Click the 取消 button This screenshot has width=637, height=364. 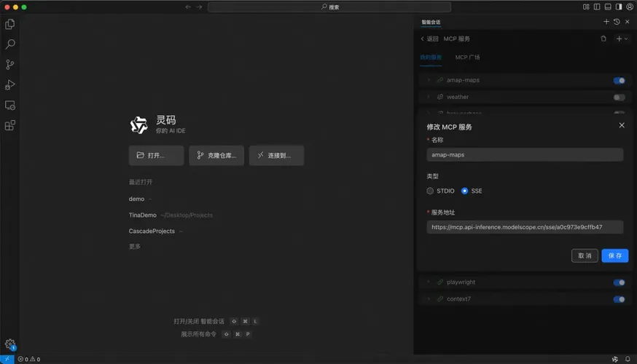point(585,256)
